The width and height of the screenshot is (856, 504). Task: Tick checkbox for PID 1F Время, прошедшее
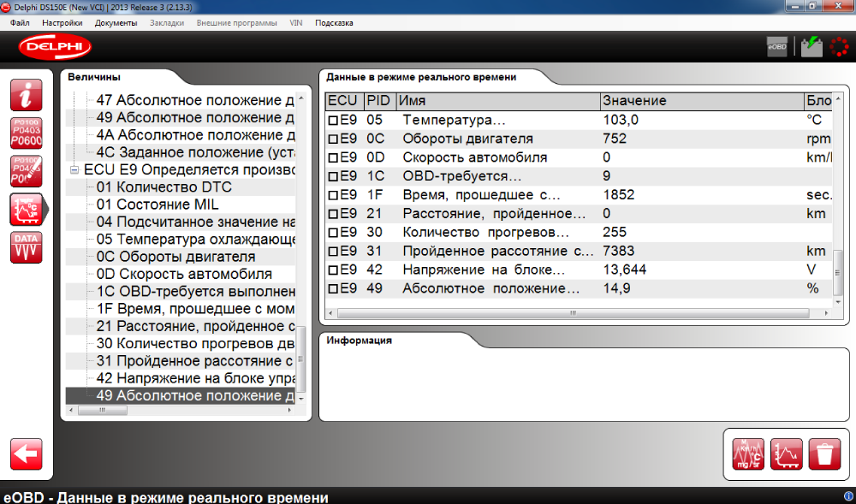pos(333,195)
